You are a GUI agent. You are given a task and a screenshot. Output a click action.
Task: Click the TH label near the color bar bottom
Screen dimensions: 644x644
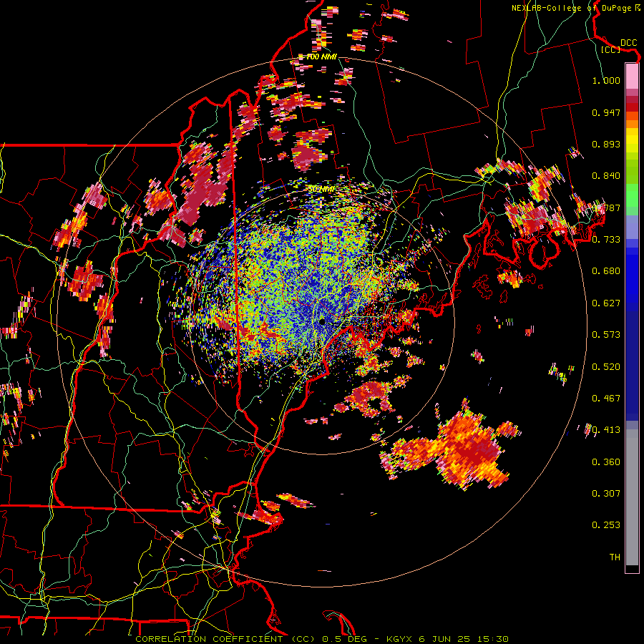[x=615, y=557]
